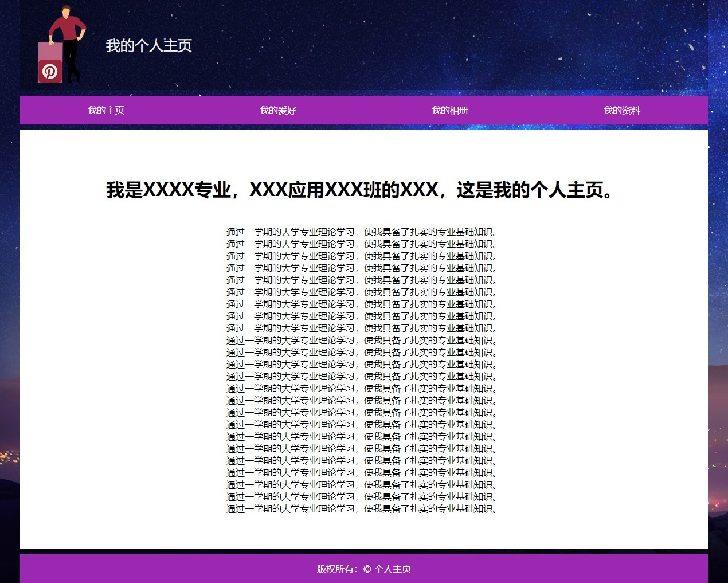
Task: Click 个人主页 text in the purple footer
Action: (x=393, y=569)
